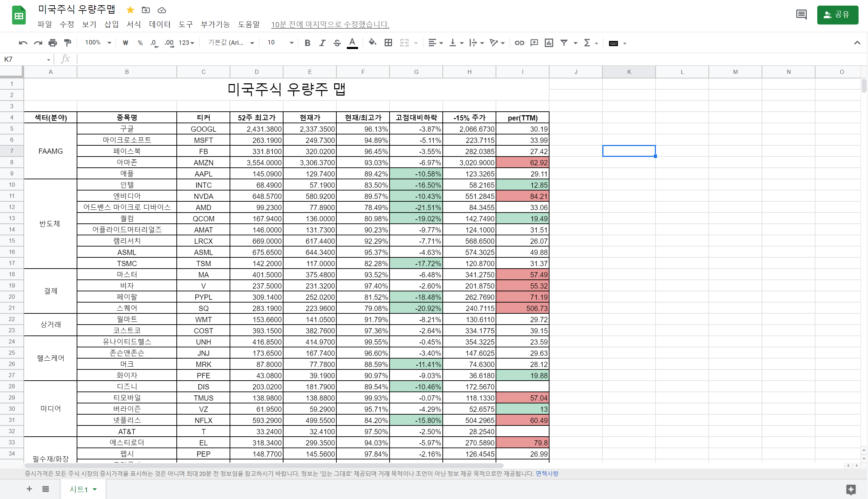868x499 pixels.
Task: Open the 수정 menu
Action: [x=67, y=24]
